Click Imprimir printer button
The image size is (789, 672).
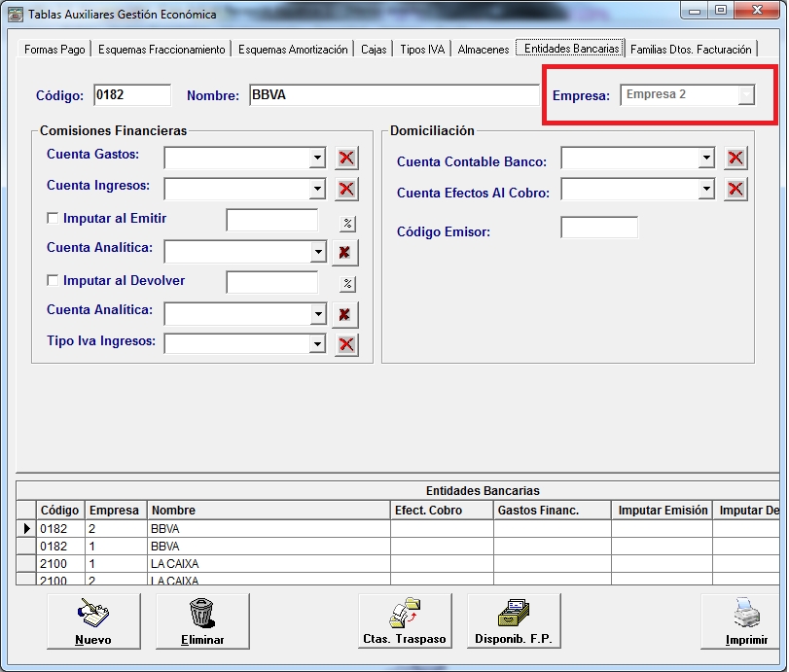tap(740, 621)
